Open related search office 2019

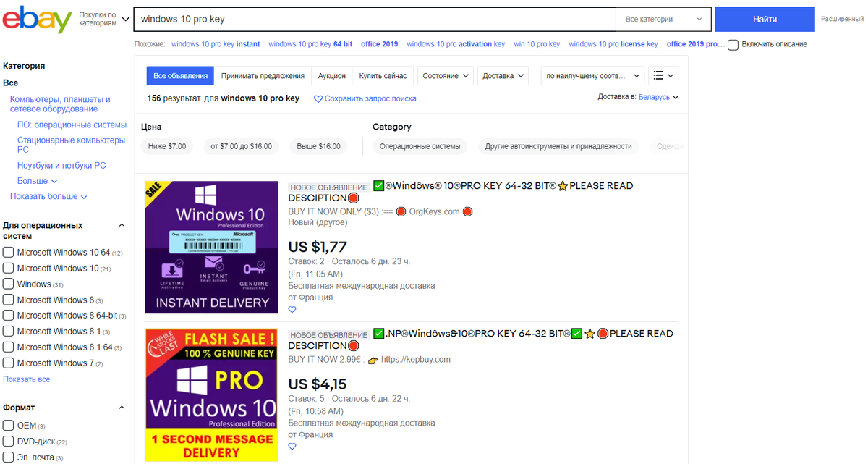(380, 44)
